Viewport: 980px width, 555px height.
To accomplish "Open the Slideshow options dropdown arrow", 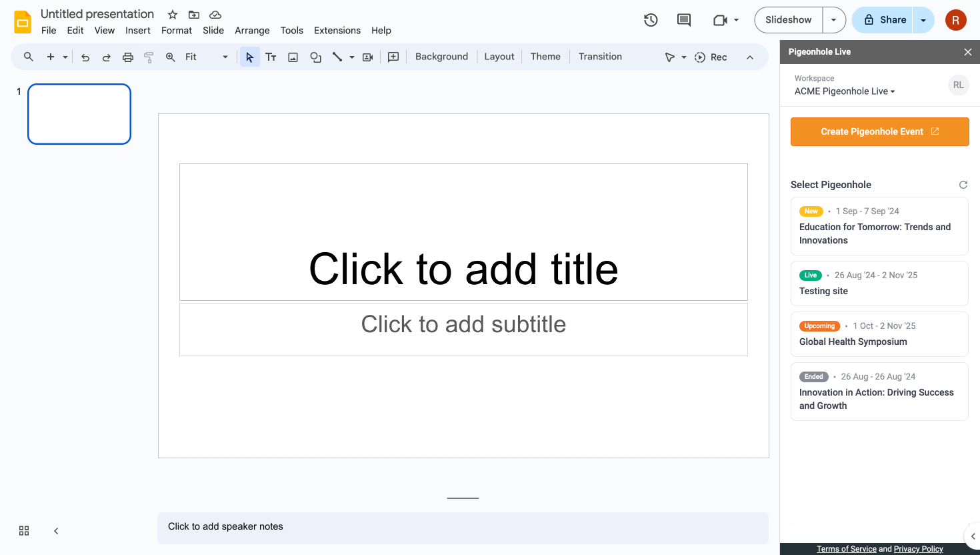I will 833,20.
